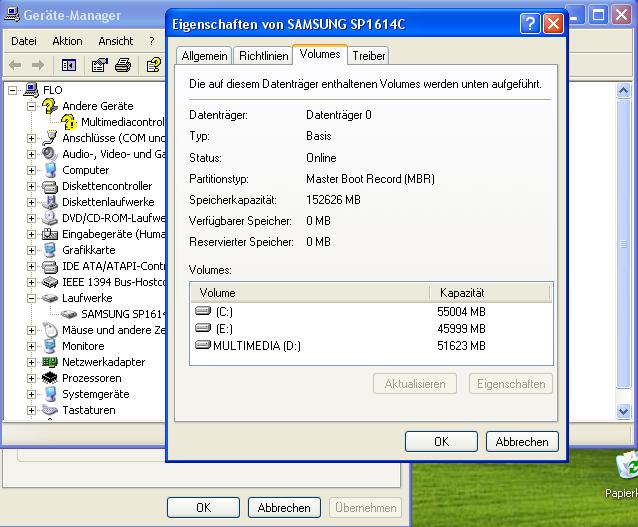The width and height of the screenshot is (638, 527).
Task: Open the Papierkorb recycle bin on desktop
Action: coord(627,467)
